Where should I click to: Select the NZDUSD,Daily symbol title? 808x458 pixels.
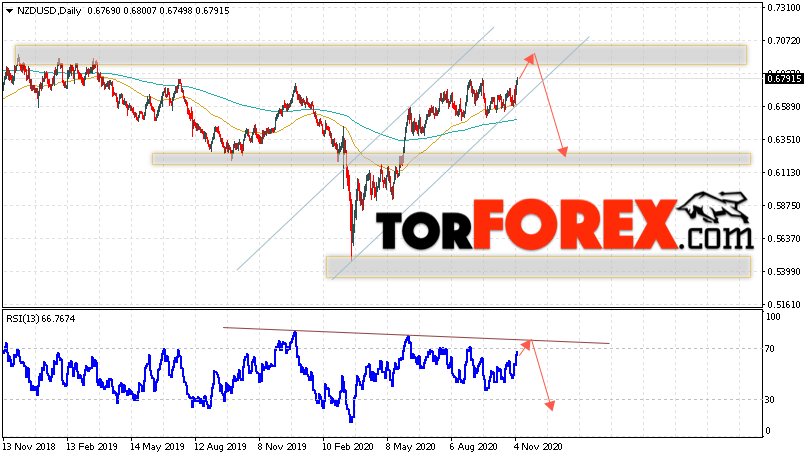49,11
